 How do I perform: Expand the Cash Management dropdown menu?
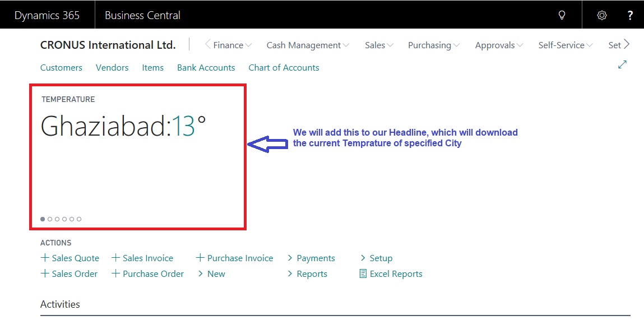pos(308,45)
